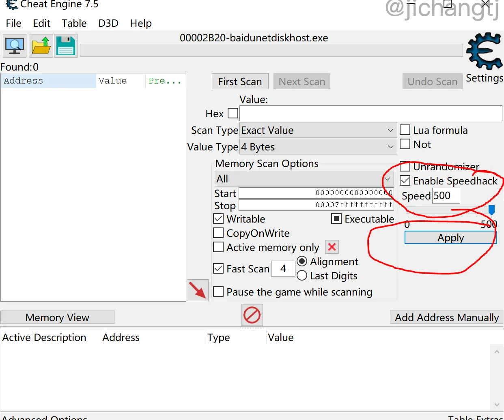Enable the CopyOnWrite checkbox
Image resolution: width=504 pixels, height=420 pixels.
pyautogui.click(x=218, y=233)
